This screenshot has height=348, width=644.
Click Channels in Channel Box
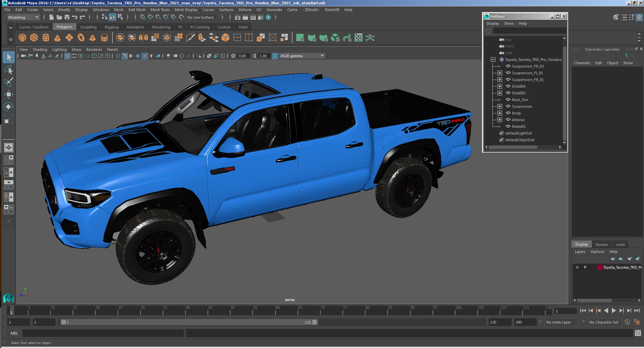582,63
